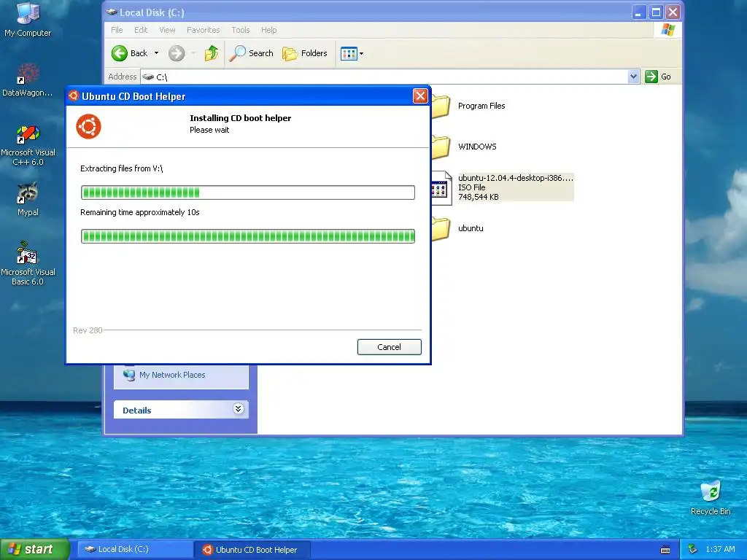The width and height of the screenshot is (747, 560).
Task: Select Microsoft Visual Basic 6.0 shortcut
Action: click(28, 264)
